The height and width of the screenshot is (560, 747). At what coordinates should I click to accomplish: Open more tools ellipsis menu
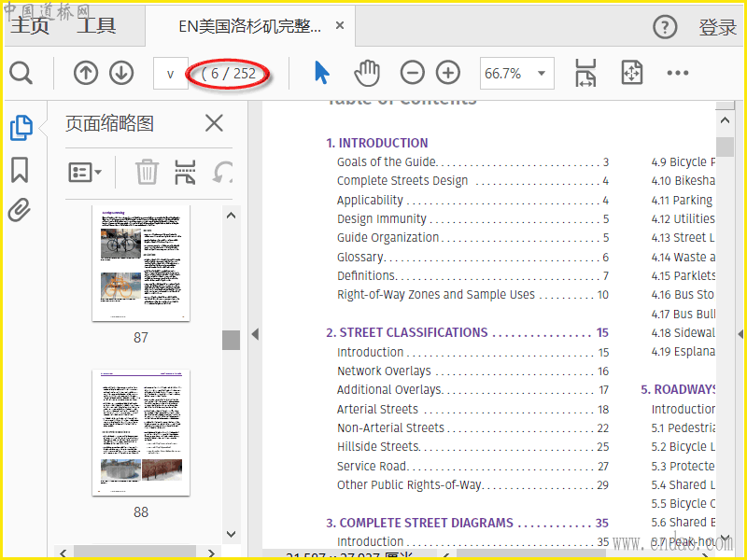678,73
